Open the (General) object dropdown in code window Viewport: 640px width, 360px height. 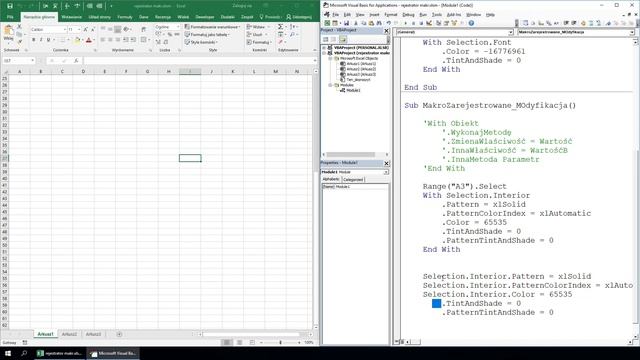[x=510, y=32]
